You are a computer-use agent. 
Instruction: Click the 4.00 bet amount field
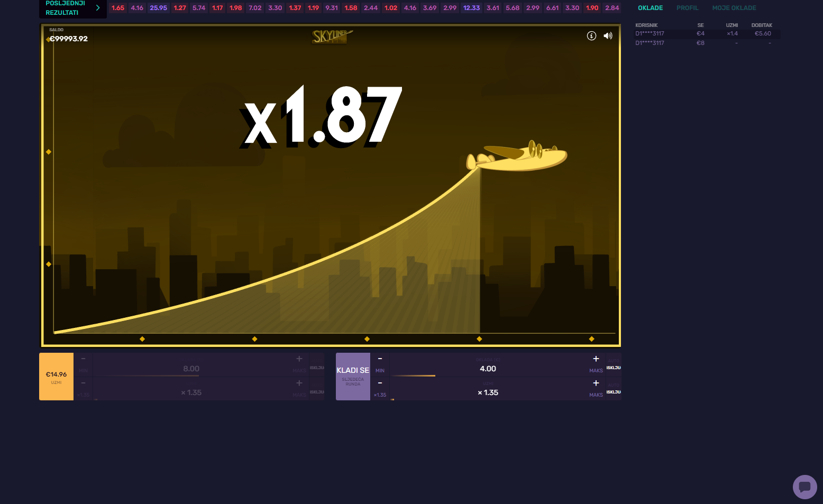[x=488, y=369]
